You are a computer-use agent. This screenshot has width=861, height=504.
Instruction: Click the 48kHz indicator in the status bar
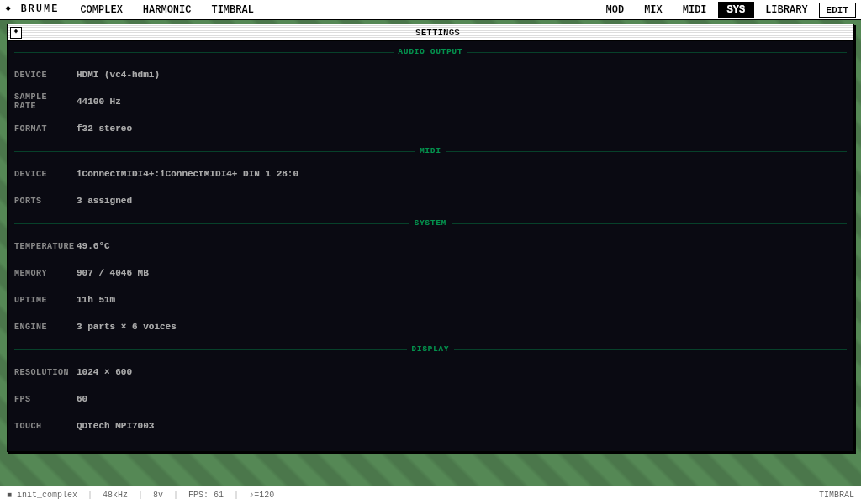pos(115,494)
